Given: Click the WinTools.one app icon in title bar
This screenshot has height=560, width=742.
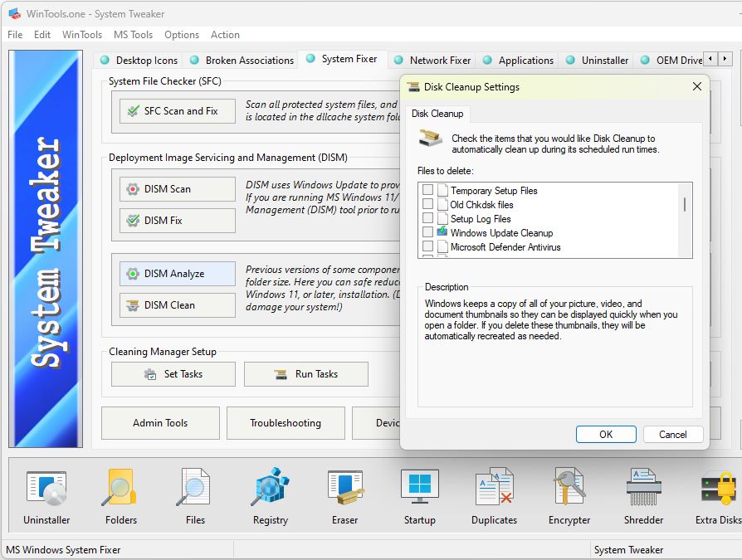Looking at the screenshot, I should [15, 14].
